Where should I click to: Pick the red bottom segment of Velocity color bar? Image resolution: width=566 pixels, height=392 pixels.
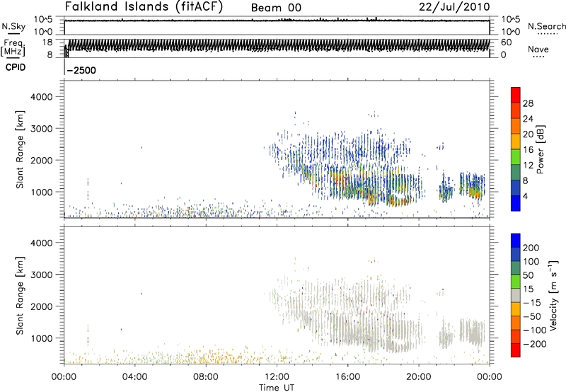(516, 350)
